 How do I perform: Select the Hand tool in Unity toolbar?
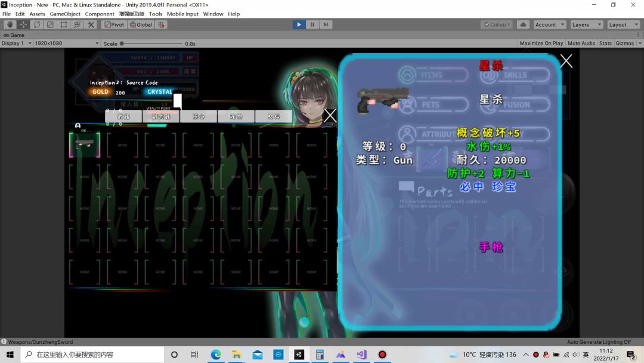10,24
